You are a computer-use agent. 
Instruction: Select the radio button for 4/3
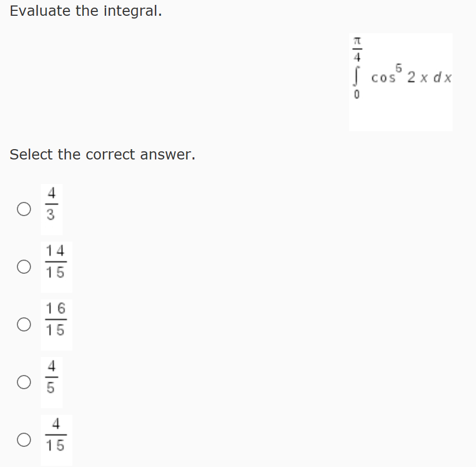point(24,208)
